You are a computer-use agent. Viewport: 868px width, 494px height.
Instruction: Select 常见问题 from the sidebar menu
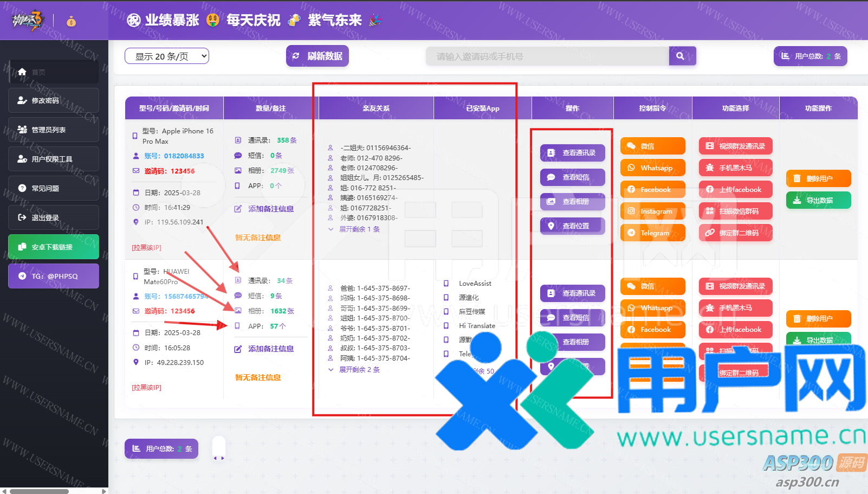53,188
